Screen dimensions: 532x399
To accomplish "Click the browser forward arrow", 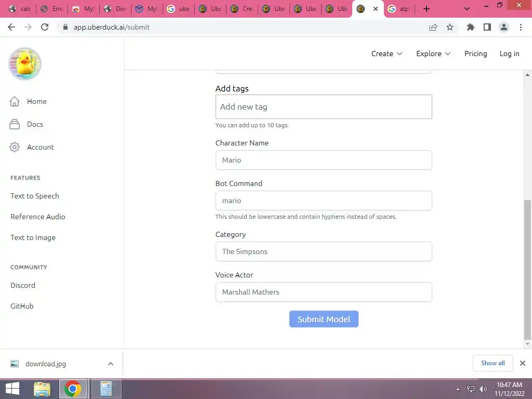I will point(28,27).
